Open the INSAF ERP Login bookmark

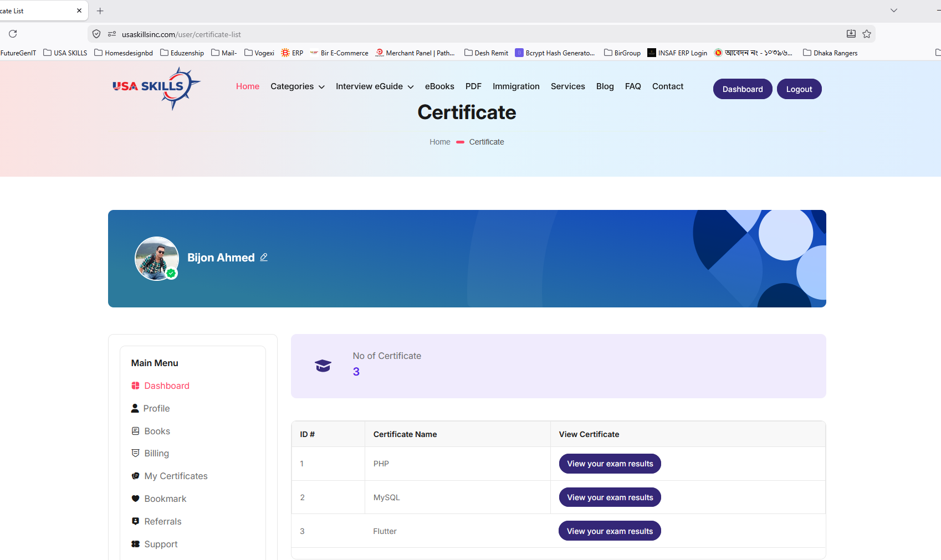click(677, 53)
